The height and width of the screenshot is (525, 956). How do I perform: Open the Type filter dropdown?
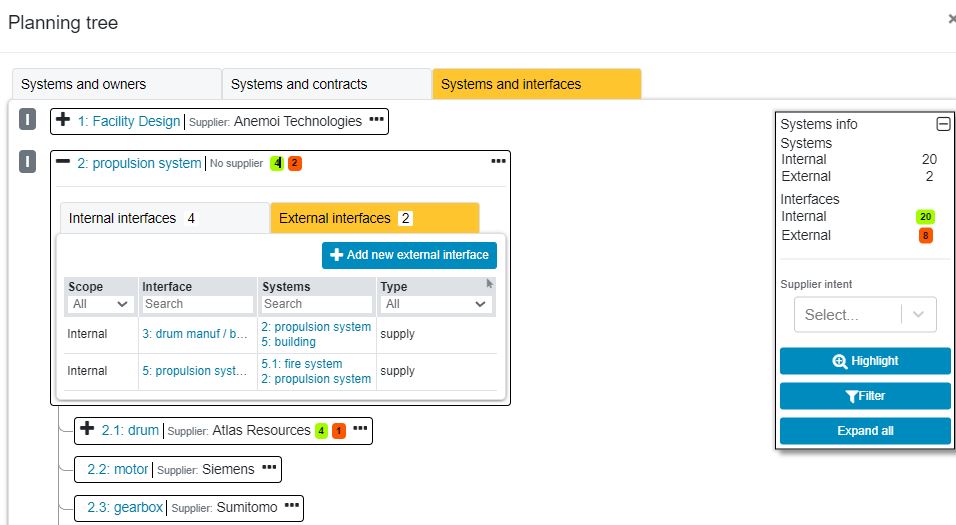click(436, 304)
